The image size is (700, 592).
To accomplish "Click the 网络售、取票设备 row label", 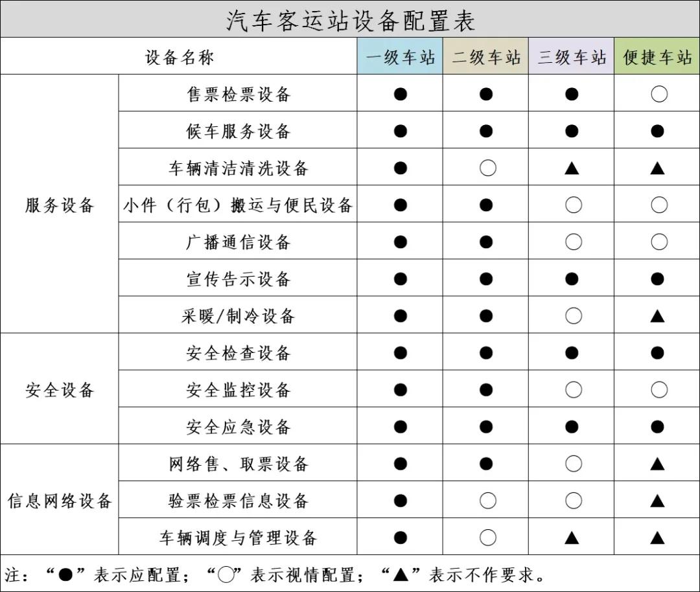I will [x=239, y=464].
